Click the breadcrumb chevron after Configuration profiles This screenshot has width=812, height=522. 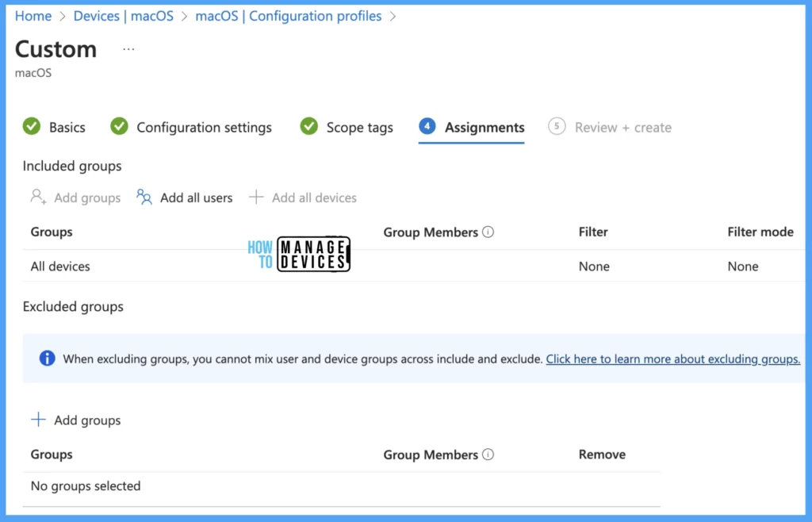point(393,17)
